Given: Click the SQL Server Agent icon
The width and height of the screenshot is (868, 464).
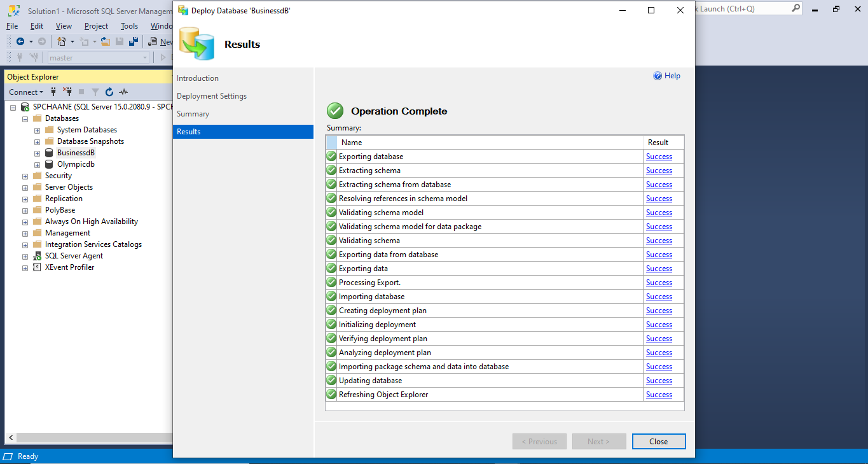Looking at the screenshot, I should pos(38,256).
